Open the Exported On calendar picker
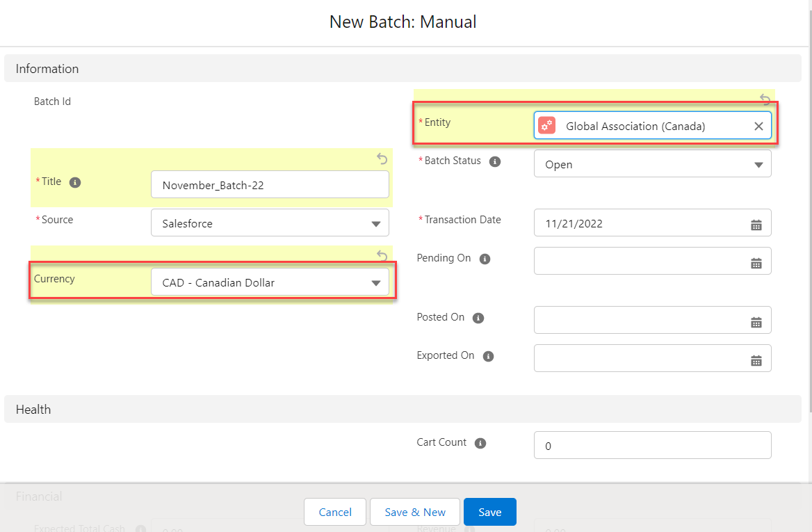This screenshot has width=812, height=532. click(756, 360)
